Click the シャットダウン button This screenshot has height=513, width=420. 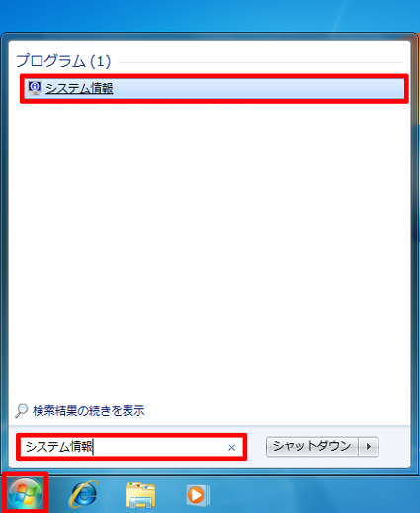click(312, 447)
